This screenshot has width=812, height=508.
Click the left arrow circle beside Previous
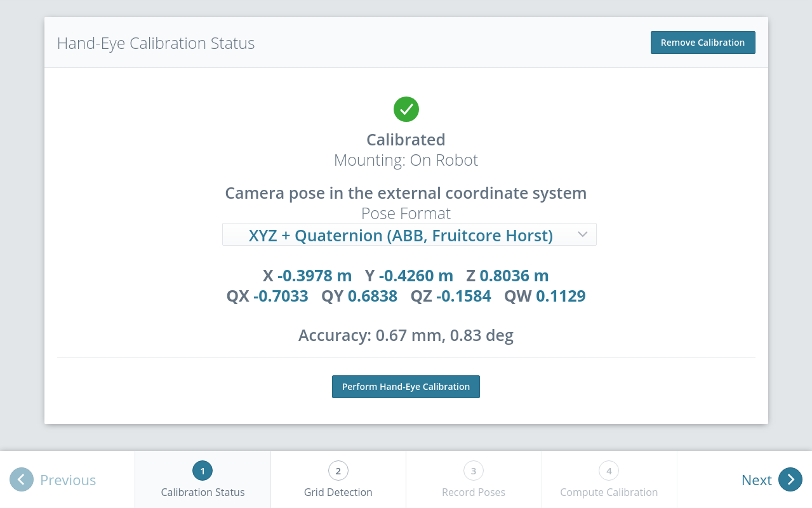(x=22, y=479)
